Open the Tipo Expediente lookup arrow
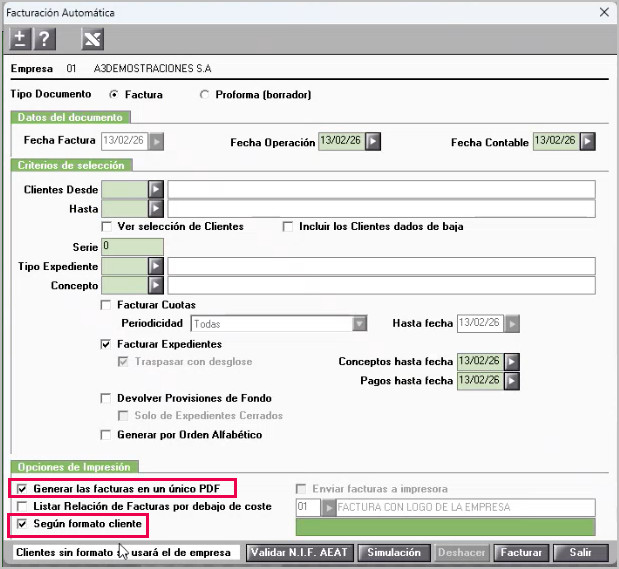Screen dimensions: 619x569 pos(156,266)
